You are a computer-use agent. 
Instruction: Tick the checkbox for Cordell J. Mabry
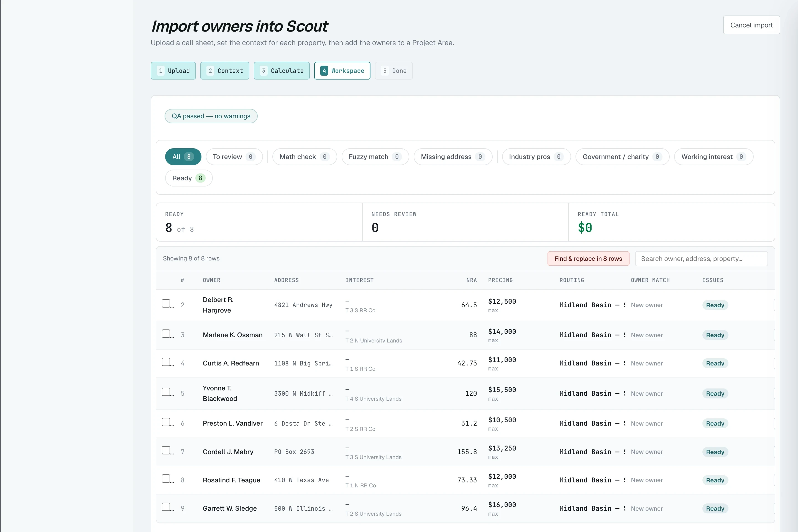166,450
